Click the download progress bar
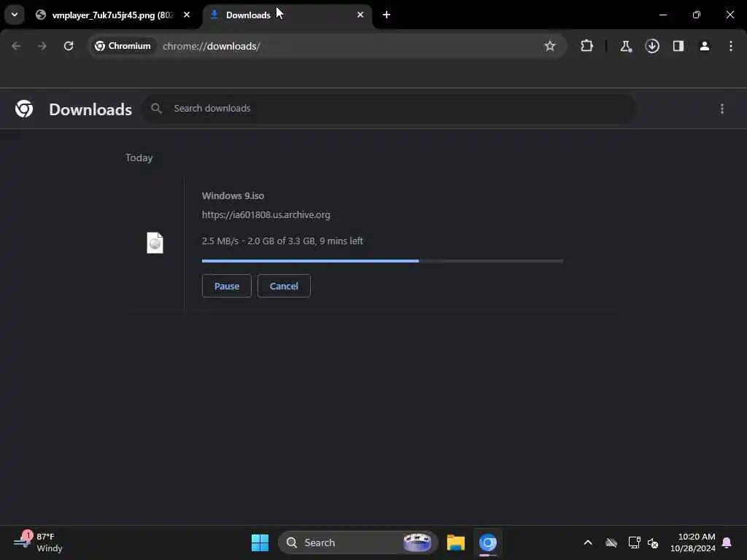Screen dimensions: 747x560 [382, 261]
